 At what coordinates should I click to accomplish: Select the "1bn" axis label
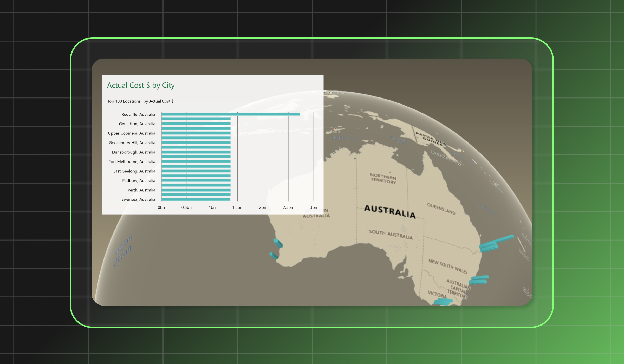(x=212, y=207)
